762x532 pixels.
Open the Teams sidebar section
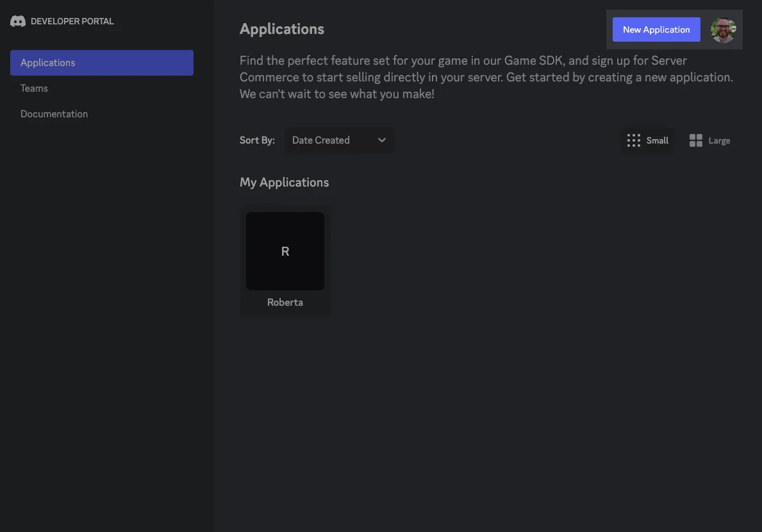(34, 88)
